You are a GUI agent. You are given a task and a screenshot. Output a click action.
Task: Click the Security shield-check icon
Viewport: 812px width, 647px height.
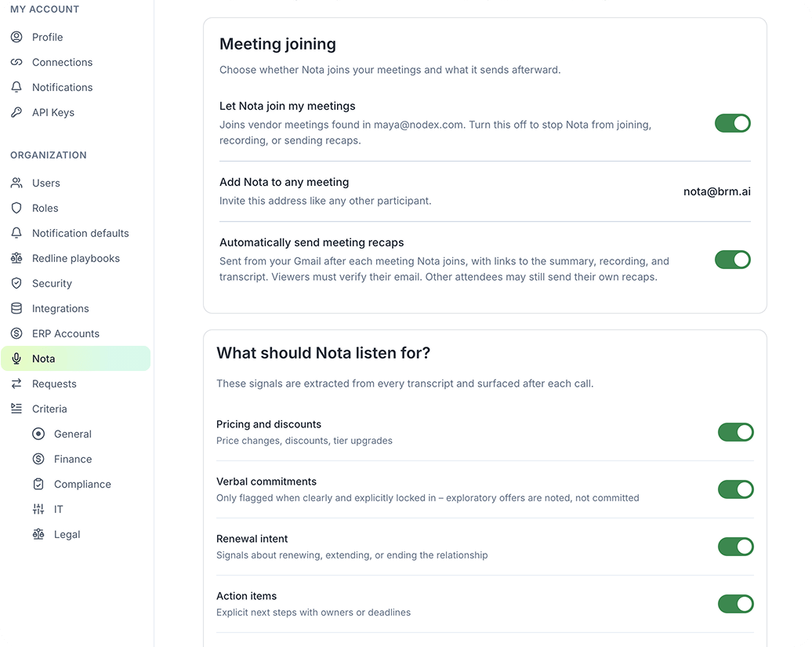click(x=16, y=283)
